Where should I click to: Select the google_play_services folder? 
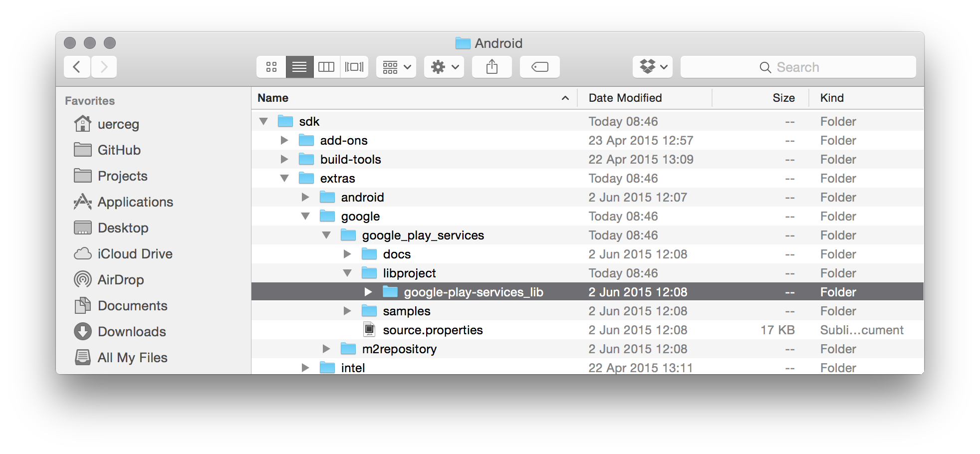[x=423, y=235]
